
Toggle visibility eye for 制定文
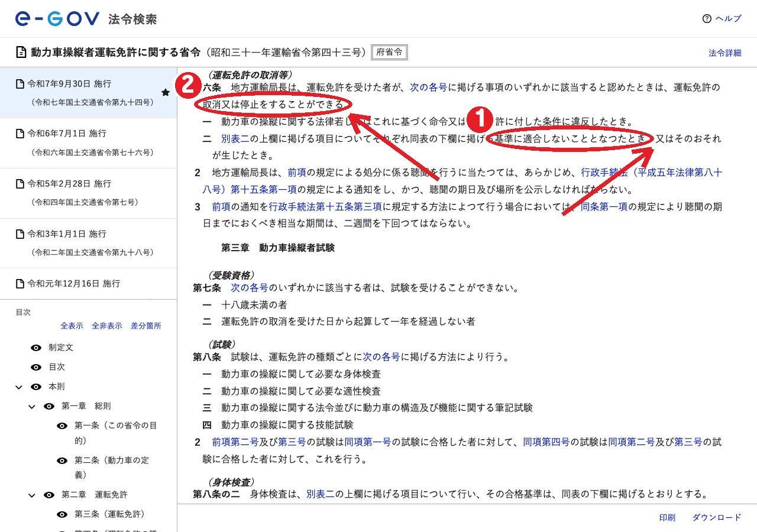tap(36, 348)
